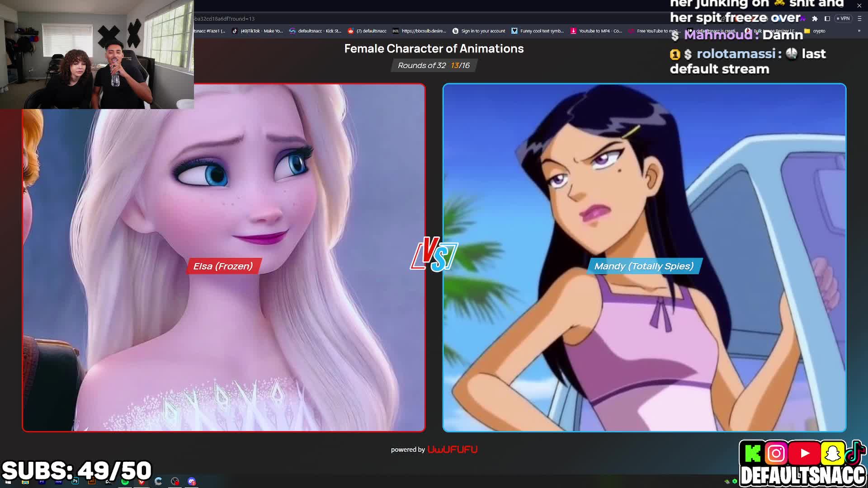Image resolution: width=868 pixels, height=488 pixels.
Task: Open the bbcsulb.desire... bookmark
Action: [420, 31]
